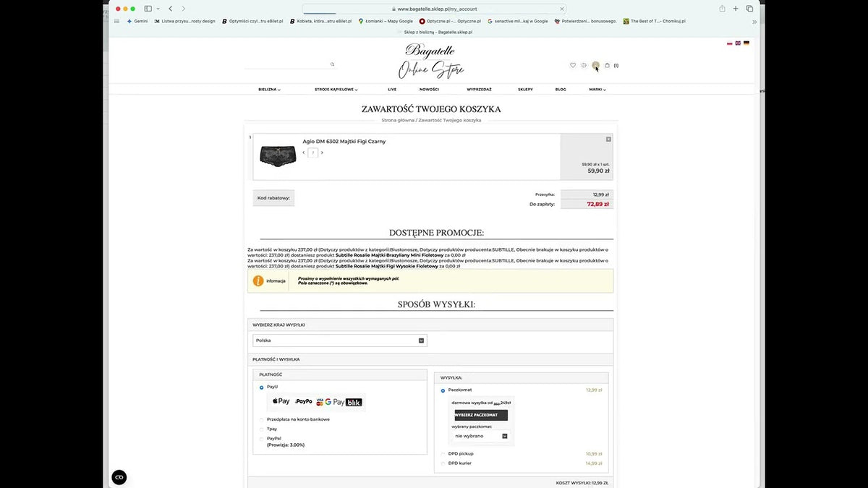Open The Best of T... Chomikuj.pl bookmark
The width and height of the screenshot is (868, 488).
pos(655,21)
